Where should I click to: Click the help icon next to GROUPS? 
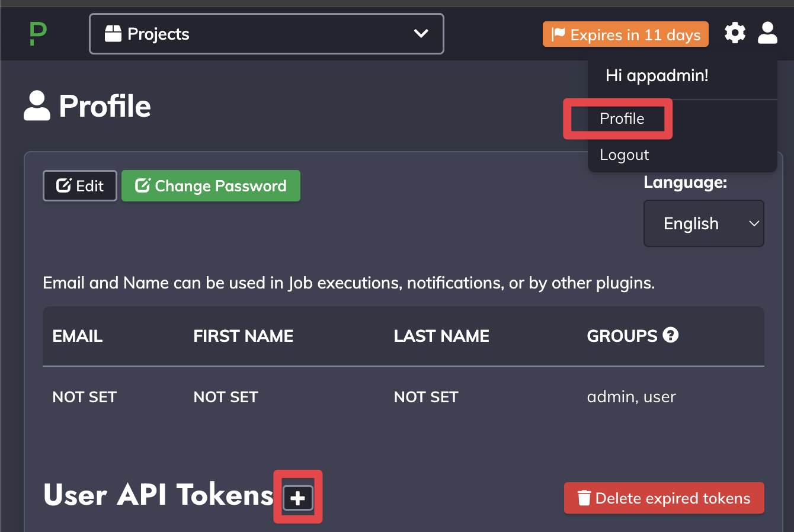click(x=671, y=335)
